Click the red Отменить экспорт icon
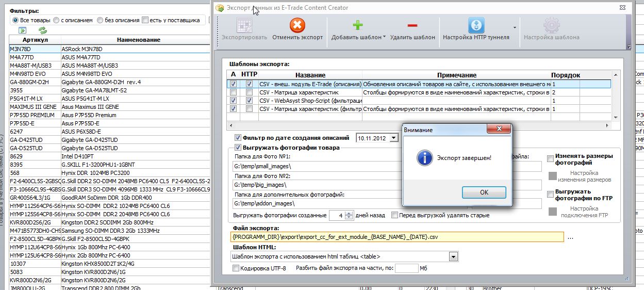Viewport: 644px width, 290px height. (298, 25)
